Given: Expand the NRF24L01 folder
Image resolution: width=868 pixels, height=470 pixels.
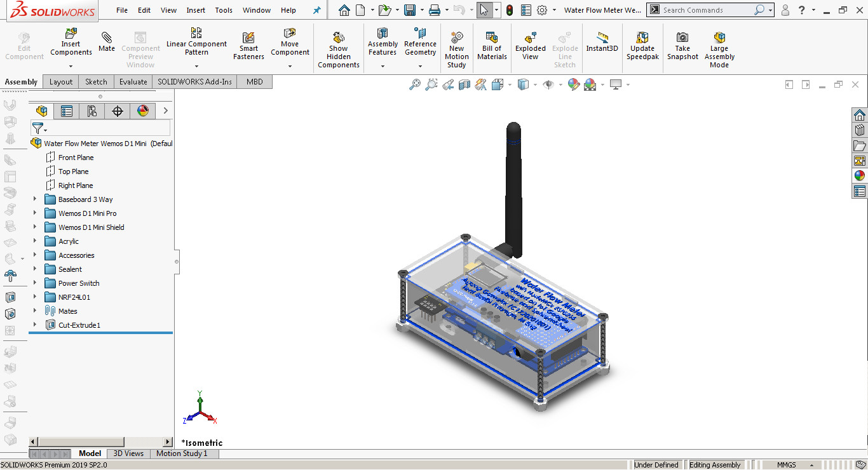Looking at the screenshot, I should click(x=35, y=297).
